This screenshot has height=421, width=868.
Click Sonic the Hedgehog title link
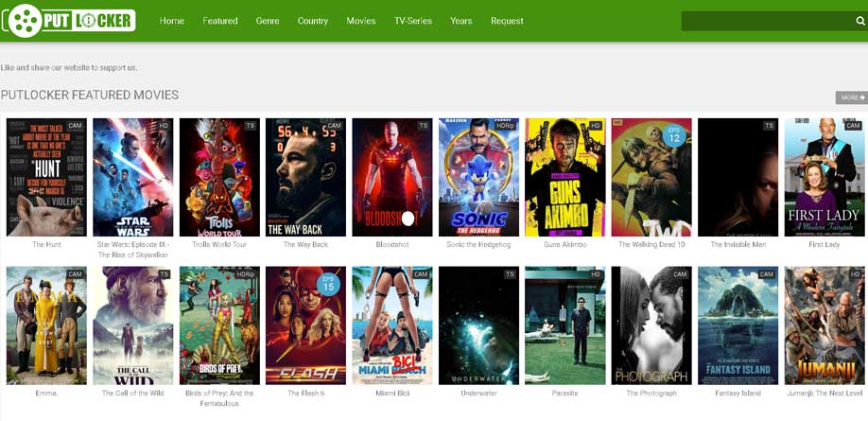tap(478, 244)
